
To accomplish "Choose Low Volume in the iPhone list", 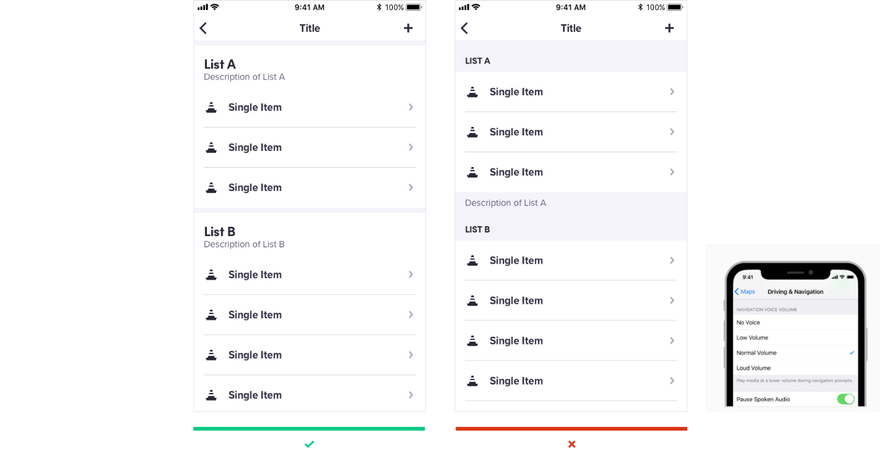I will tap(795, 338).
